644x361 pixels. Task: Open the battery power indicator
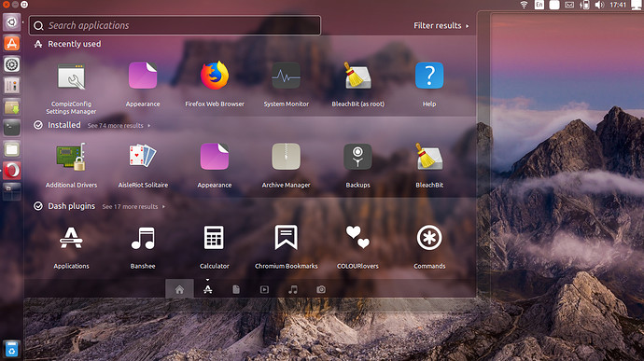(584, 5)
